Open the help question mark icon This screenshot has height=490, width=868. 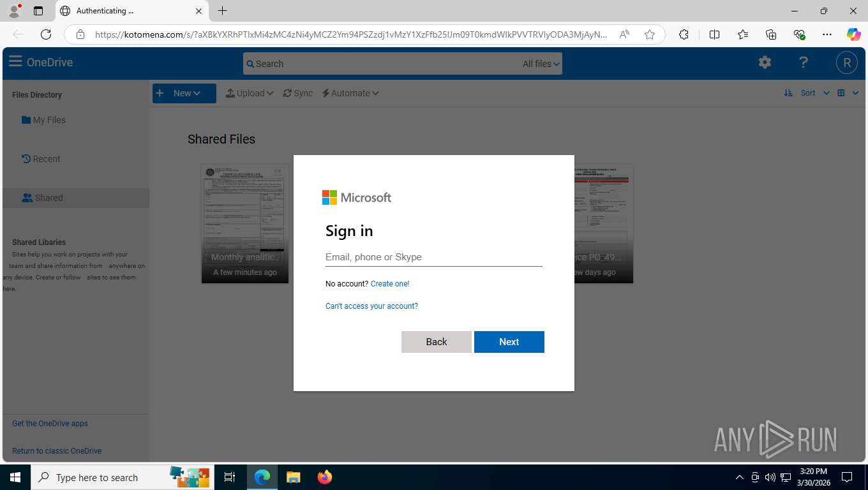click(x=804, y=62)
